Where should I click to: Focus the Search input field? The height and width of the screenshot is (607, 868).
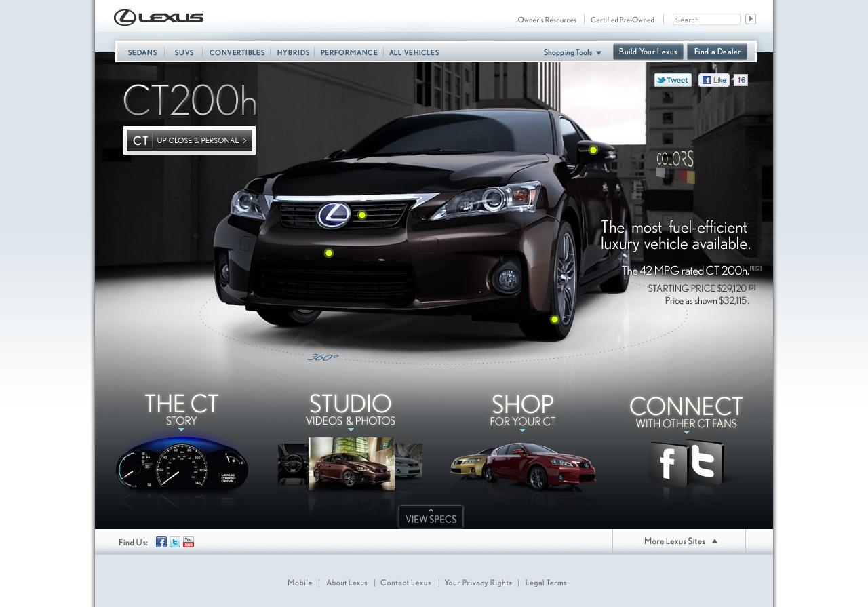(x=706, y=20)
